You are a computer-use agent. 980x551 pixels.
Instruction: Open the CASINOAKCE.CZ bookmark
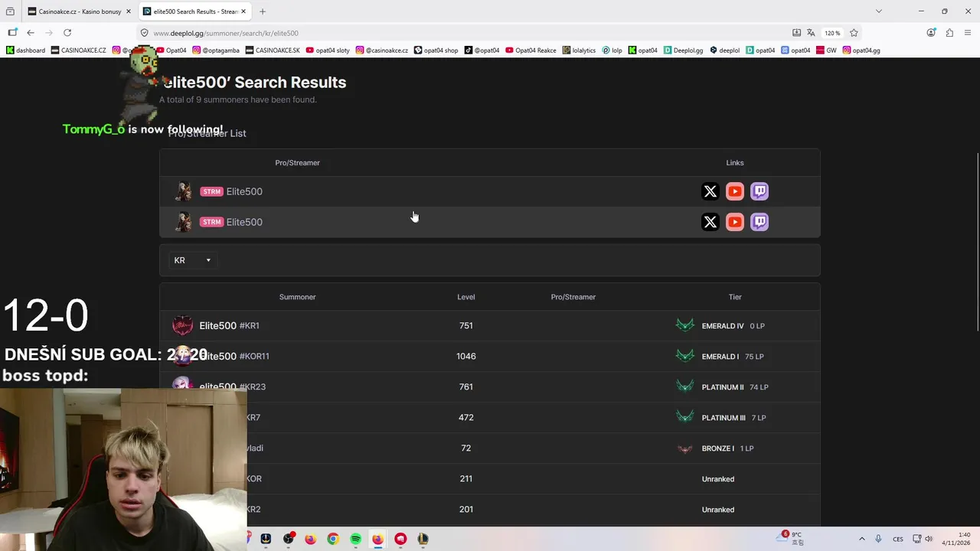(x=79, y=51)
